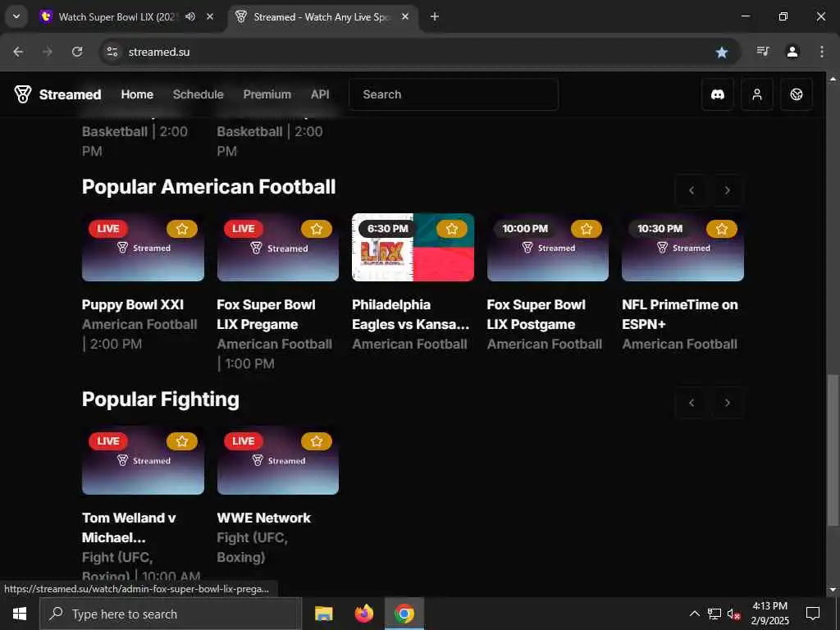The height and width of the screenshot is (630, 840).
Task: Star the Tom Welland v Michael fight
Action: [182, 441]
